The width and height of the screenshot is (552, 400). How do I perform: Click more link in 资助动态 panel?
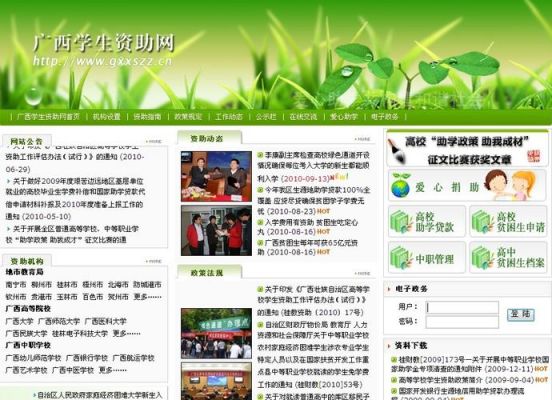(362, 139)
